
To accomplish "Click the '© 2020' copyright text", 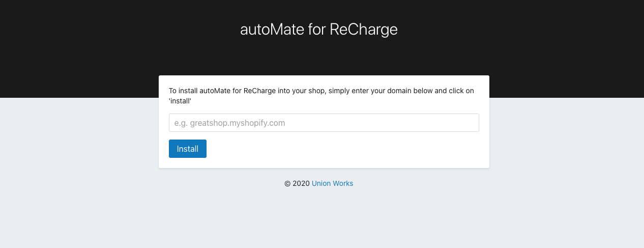I will 297,183.
